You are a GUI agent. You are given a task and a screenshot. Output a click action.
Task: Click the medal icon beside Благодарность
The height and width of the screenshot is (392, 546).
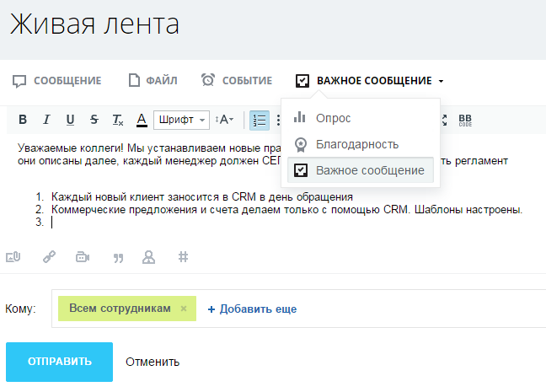(301, 145)
